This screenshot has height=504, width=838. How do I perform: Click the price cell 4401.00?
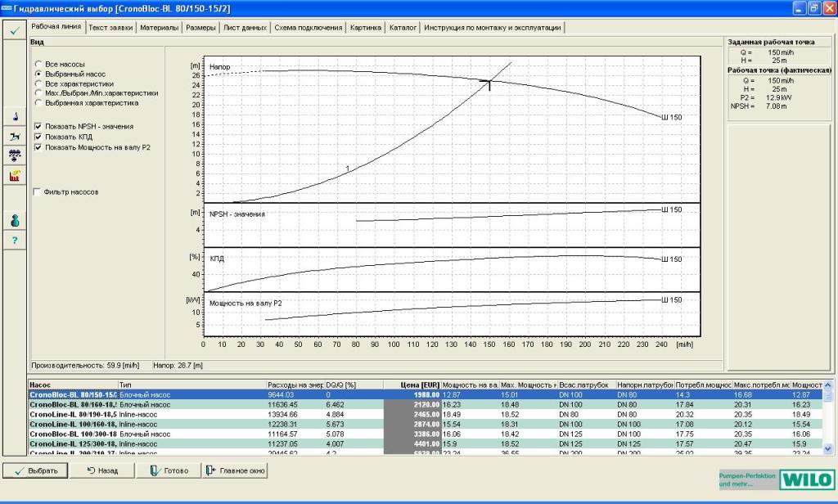point(412,443)
